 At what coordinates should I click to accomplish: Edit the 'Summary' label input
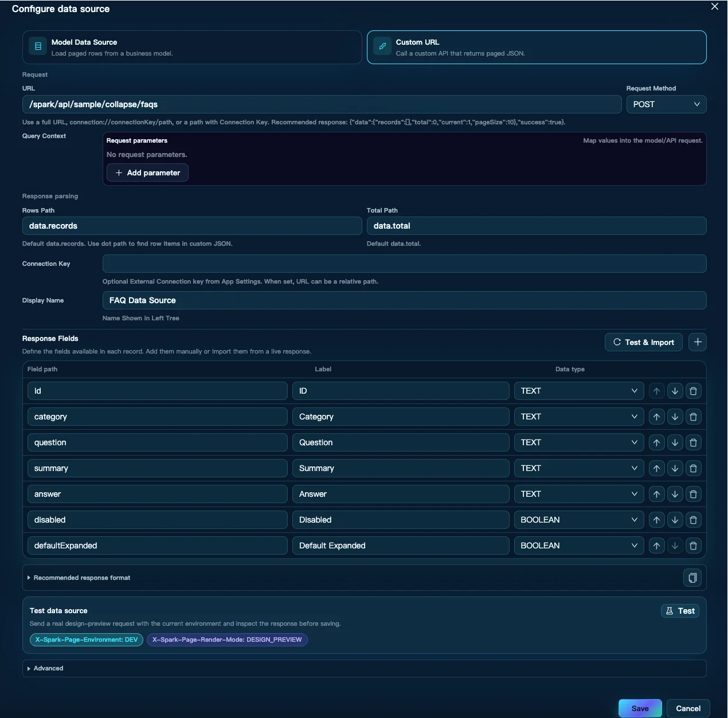(401, 468)
